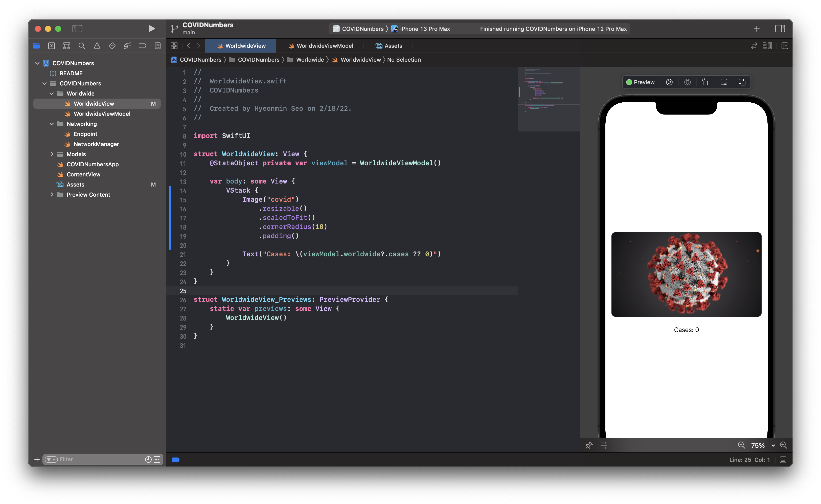Open the Source Control navigator icon
This screenshot has width=821, height=504.
(51, 46)
